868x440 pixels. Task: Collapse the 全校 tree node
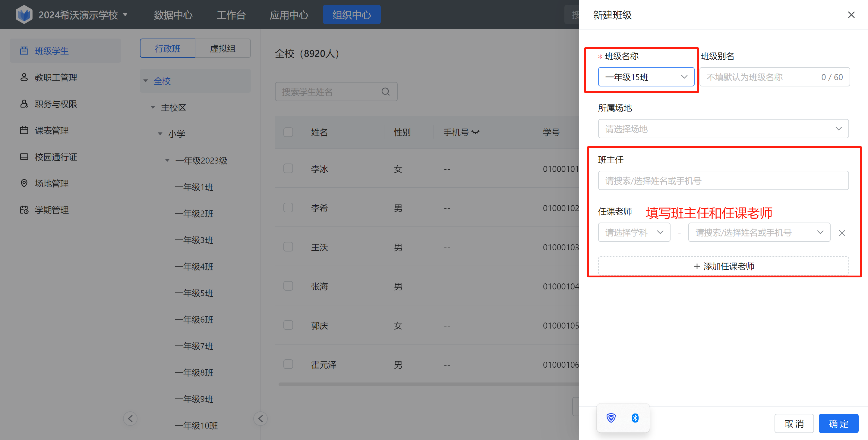pos(146,81)
